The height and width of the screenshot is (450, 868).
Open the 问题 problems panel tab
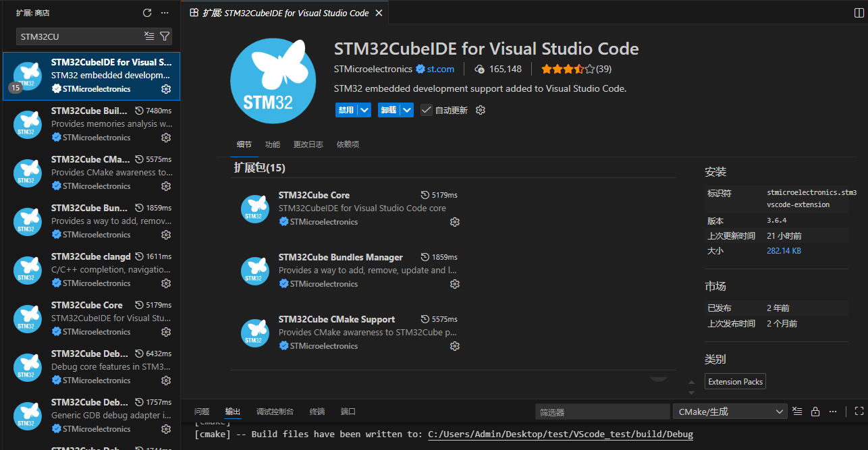(x=202, y=412)
